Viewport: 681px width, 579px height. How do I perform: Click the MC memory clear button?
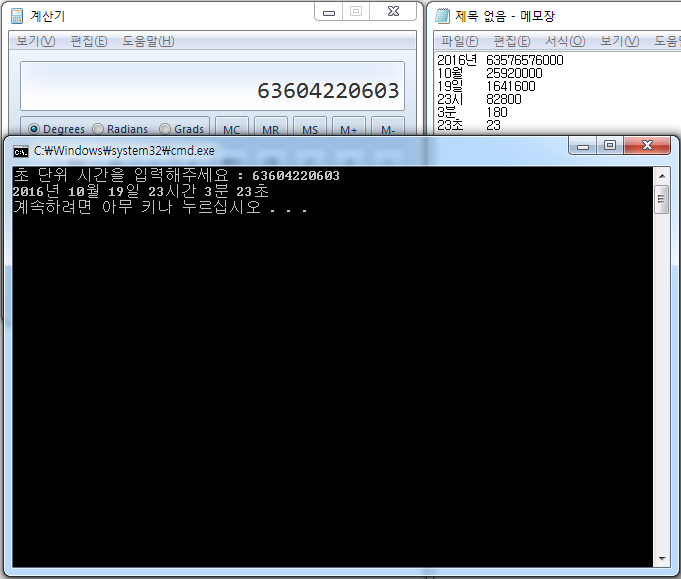tap(232, 127)
